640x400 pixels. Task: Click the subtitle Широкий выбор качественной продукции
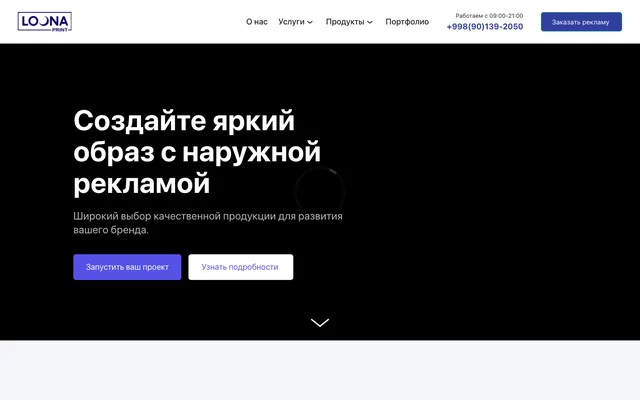(208, 223)
